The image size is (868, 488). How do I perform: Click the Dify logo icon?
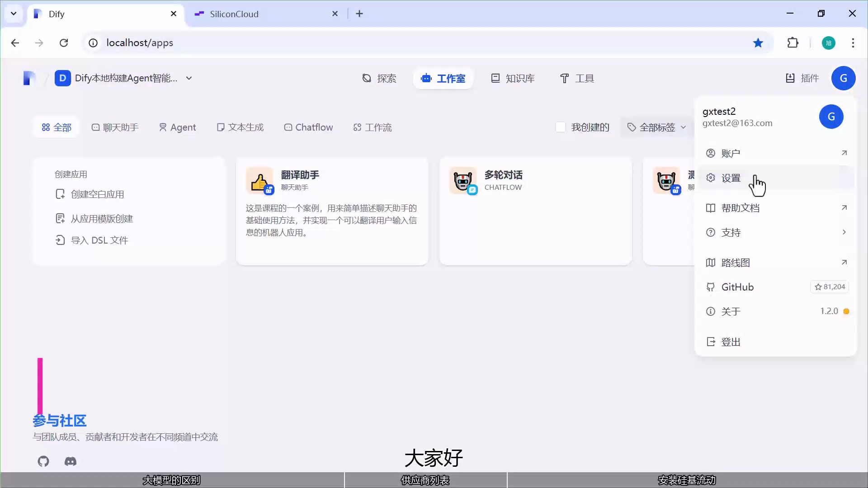pyautogui.click(x=29, y=78)
